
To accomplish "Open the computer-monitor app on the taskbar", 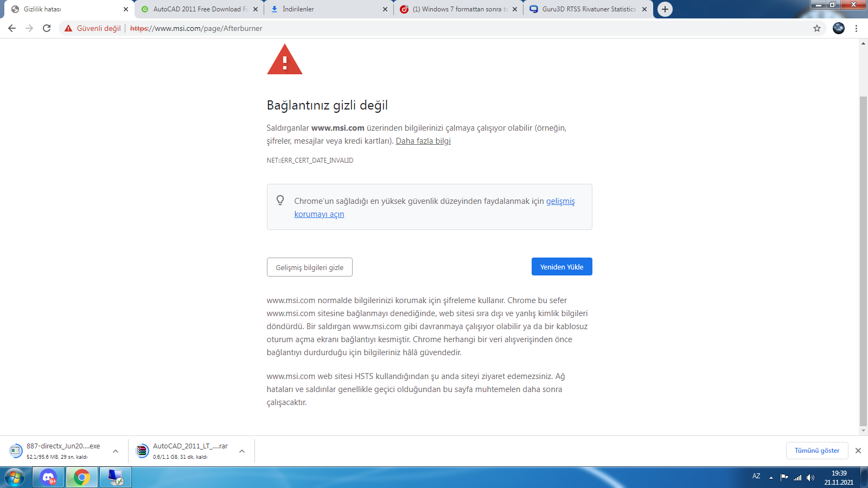I will tap(116, 478).
